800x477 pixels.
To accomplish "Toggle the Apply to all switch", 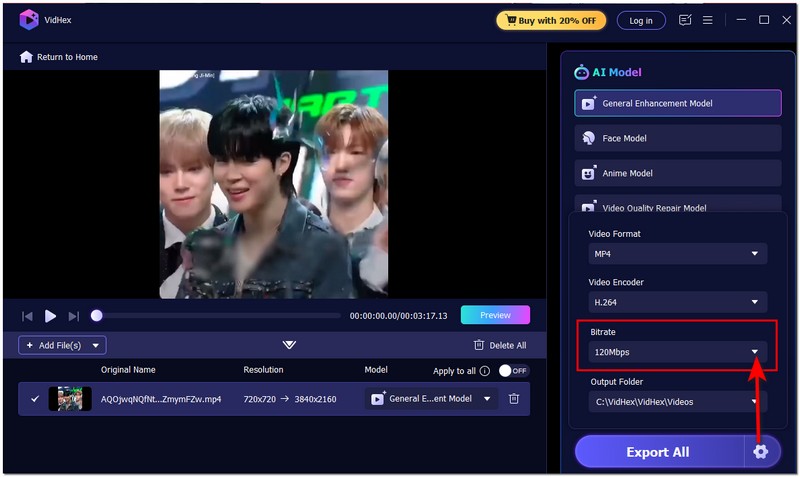I will click(x=513, y=371).
